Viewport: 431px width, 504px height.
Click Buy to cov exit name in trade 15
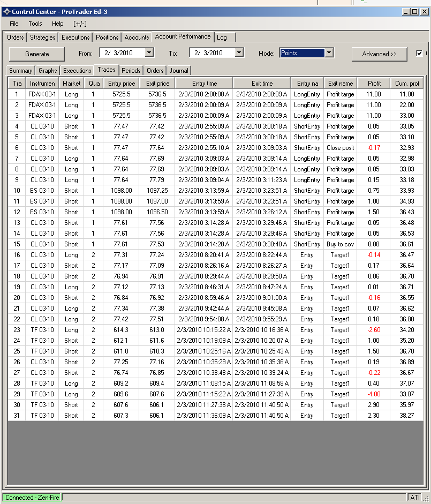(341, 244)
